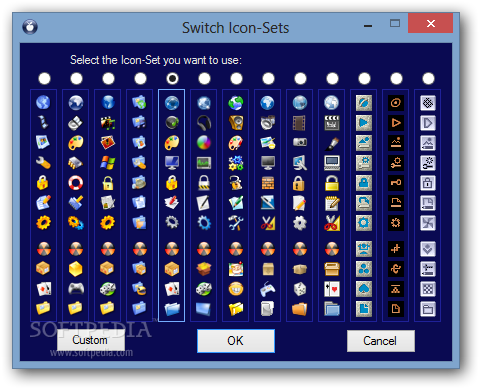Click the orange folder icon
Image resolution: width=480 pixels, height=389 pixels.
(x=300, y=309)
